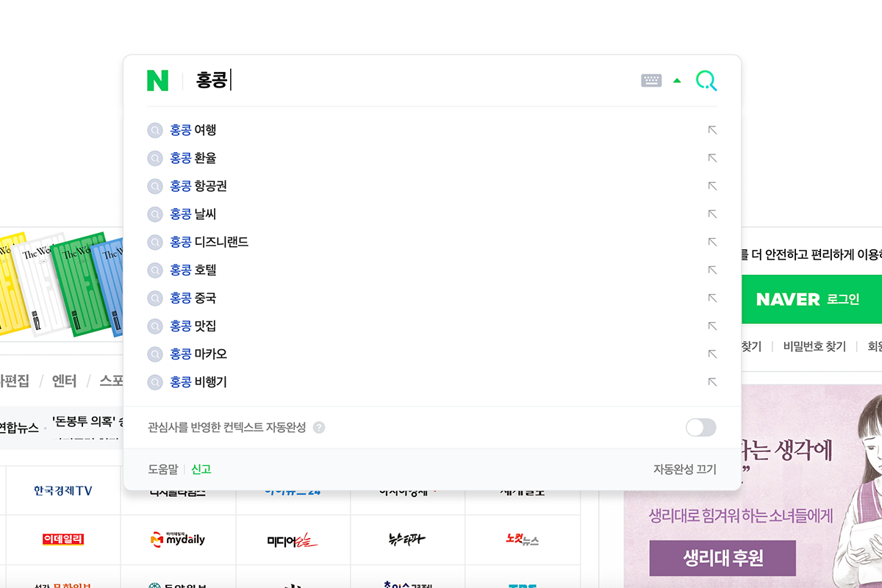Open the 신고 link
The width and height of the screenshot is (882, 588).
(199, 468)
